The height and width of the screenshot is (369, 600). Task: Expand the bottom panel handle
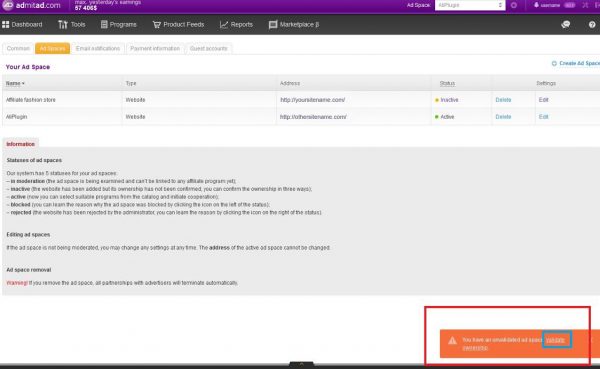coord(301,364)
